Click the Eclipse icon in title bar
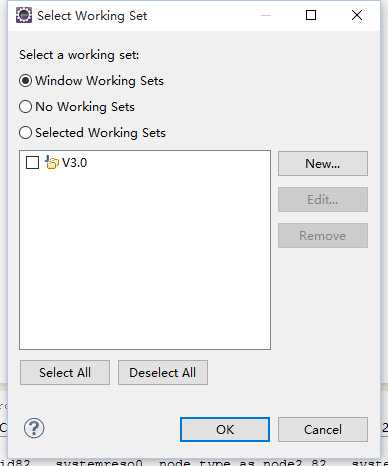Screen dimensions: 388x466 click(x=24, y=15)
